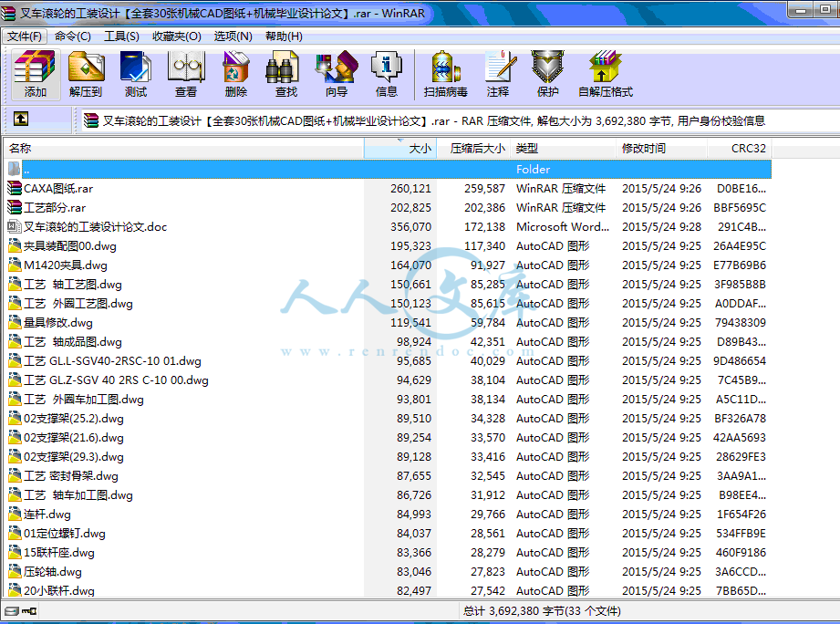Start 扫描病毒 (Virus Scan)
This screenshot has height=624, width=840.
[446, 74]
